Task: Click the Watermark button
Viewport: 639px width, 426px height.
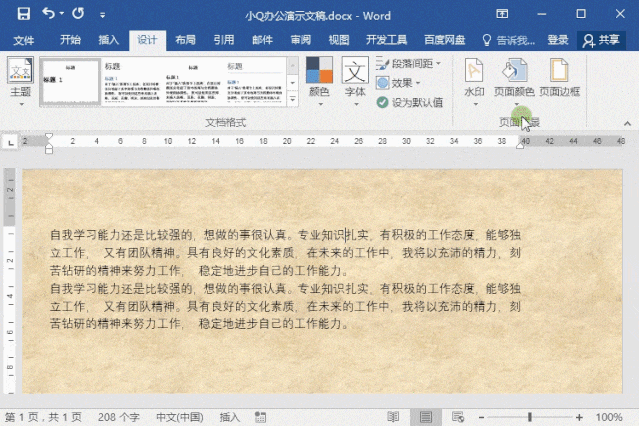Action: [x=474, y=78]
